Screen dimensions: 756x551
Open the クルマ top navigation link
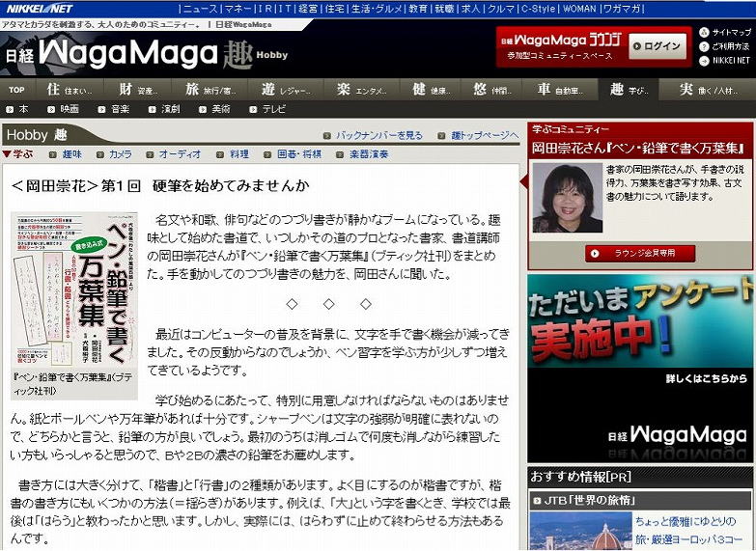(501, 9)
